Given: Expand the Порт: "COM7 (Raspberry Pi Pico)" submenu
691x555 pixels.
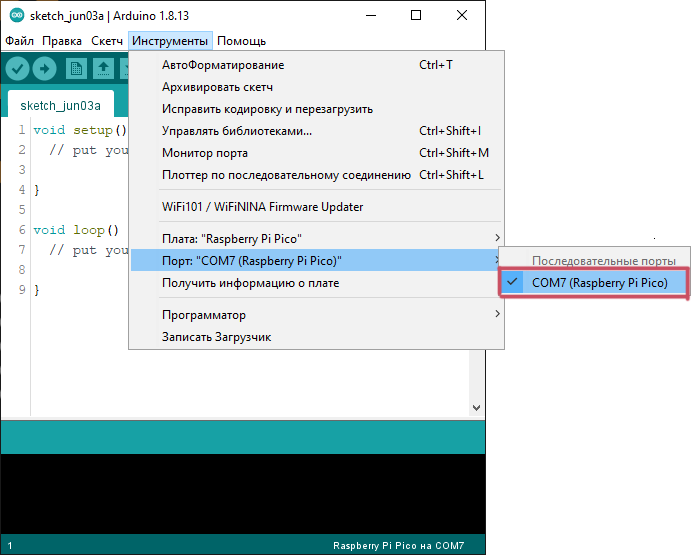Looking at the screenshot, I should coord(317,261).
